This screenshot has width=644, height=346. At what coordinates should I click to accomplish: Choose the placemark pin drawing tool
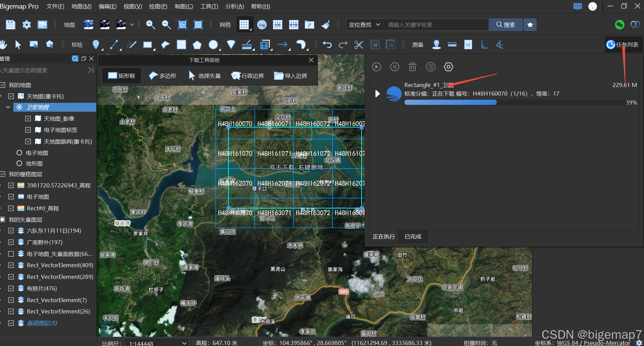[96, 45]
